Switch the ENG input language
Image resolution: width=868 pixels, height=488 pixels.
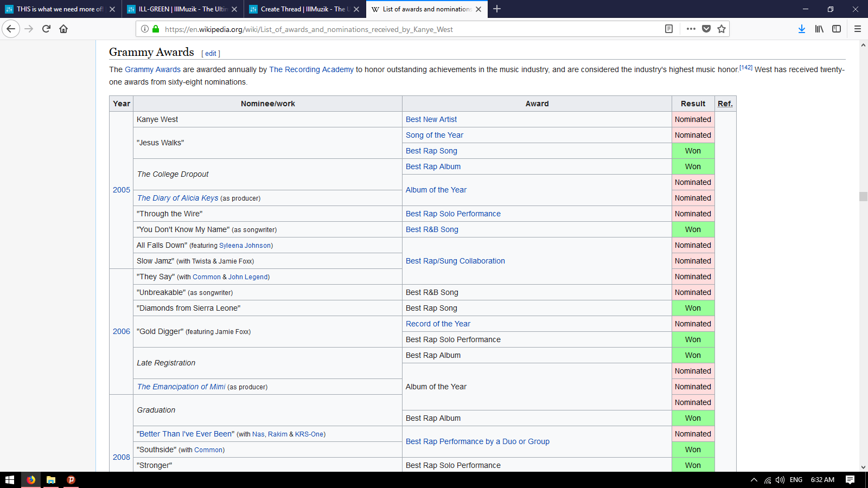[x=796, y=480]
